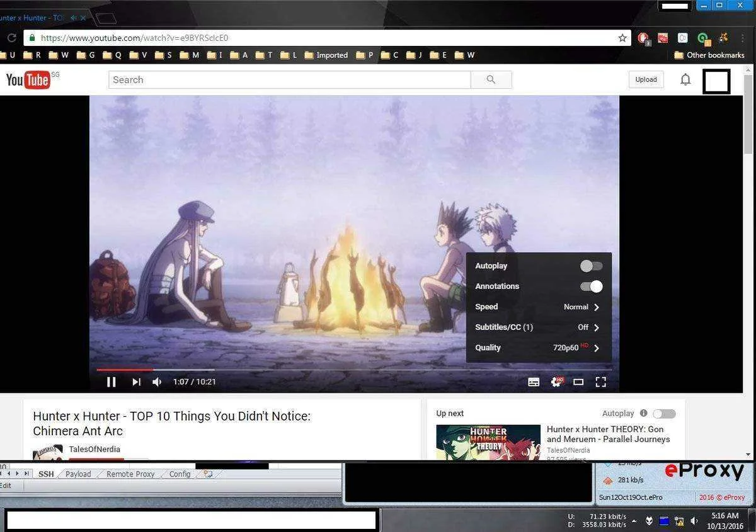Click the network tray icon
The height and width of the screenshot is (532, 756).
pyautogui.click(x=679, y=521)
